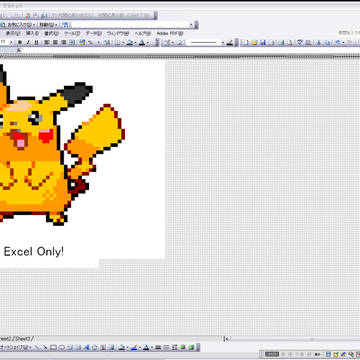Expand the web address bar dropdown
Viewport: 360px width, 360px height.
[x=191, y=25]
